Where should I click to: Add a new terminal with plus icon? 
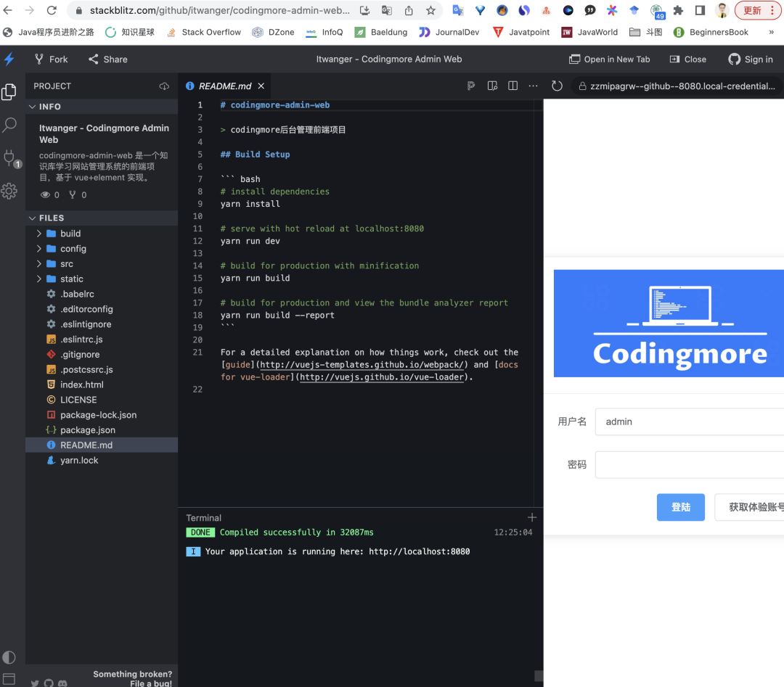click(532, 517)
